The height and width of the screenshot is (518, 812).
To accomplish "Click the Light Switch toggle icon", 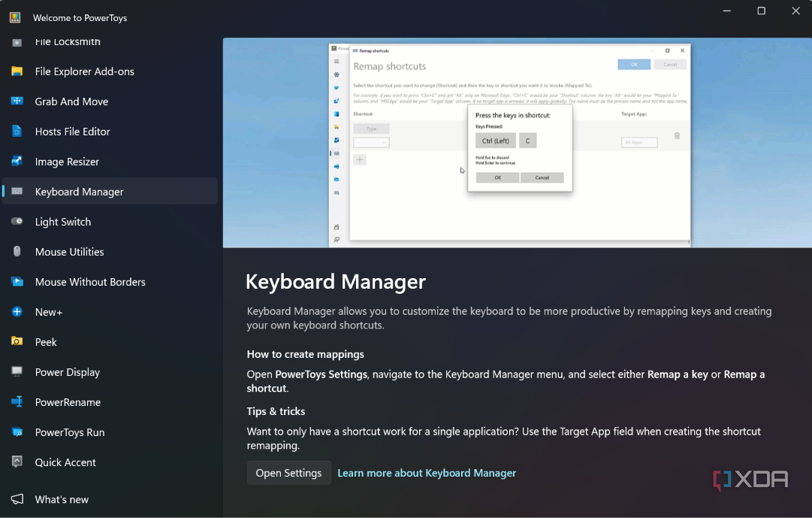I will [17, 221].
